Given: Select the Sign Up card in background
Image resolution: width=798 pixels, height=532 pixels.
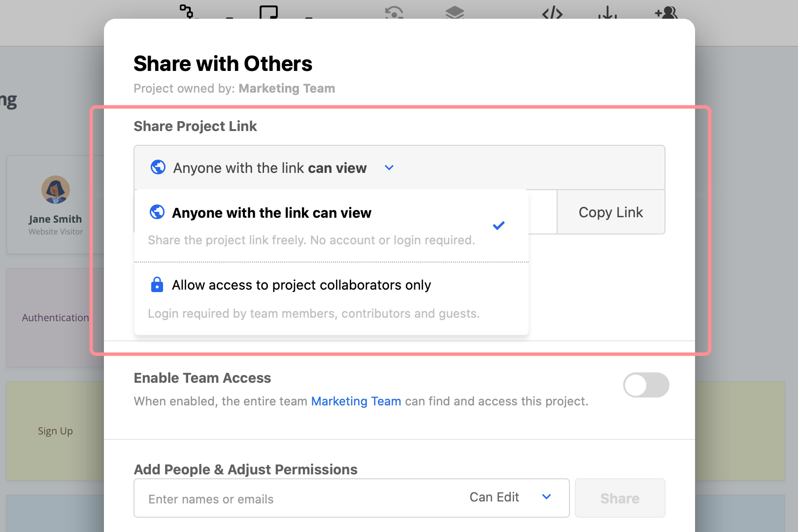Looking at the screenshot, I should tap(55, 431).
